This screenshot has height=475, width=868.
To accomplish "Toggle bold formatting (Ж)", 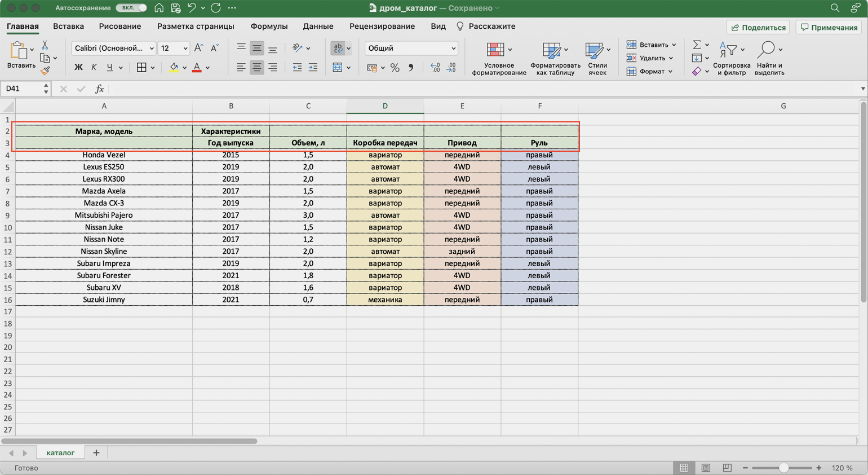I will point(78,68).
